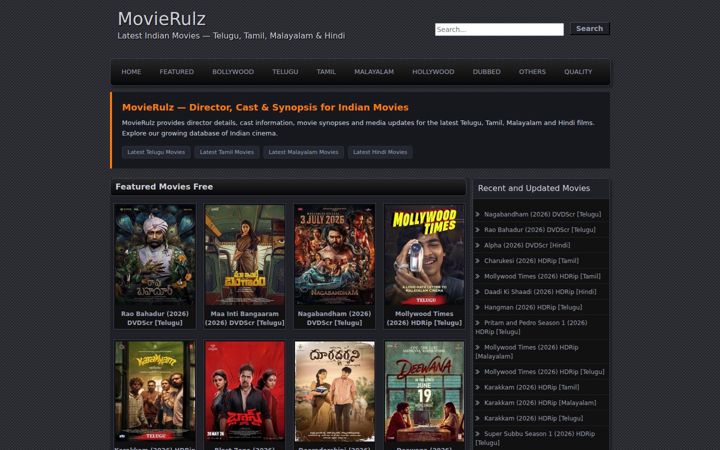Open the Deewana June 19 poster
This screenshot has width=720, height=450.
coord(424,391)
